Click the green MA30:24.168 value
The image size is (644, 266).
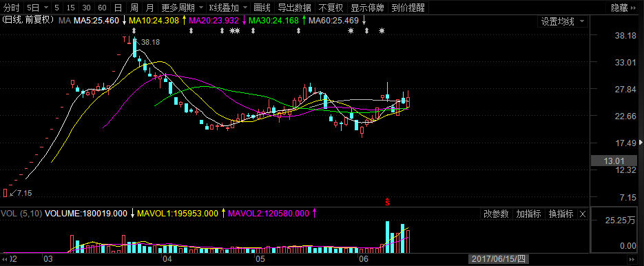(x=274, y=21)
